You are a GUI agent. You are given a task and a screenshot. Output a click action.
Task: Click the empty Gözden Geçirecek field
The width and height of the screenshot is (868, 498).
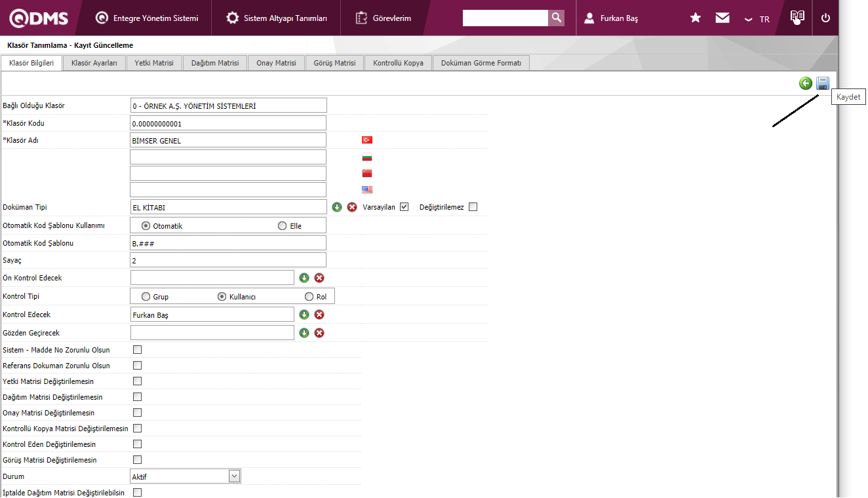[212, 333]
